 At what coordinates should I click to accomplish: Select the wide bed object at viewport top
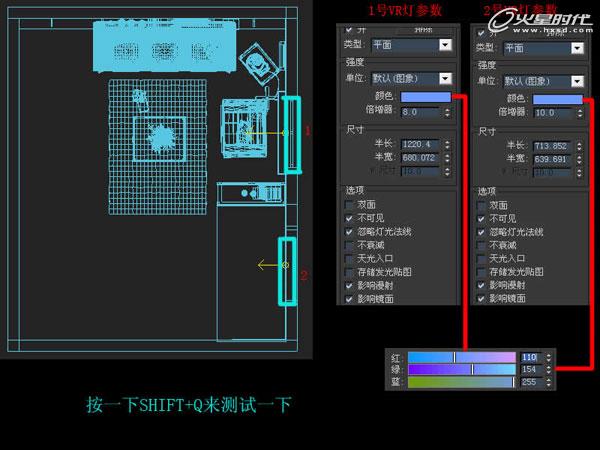165,46
